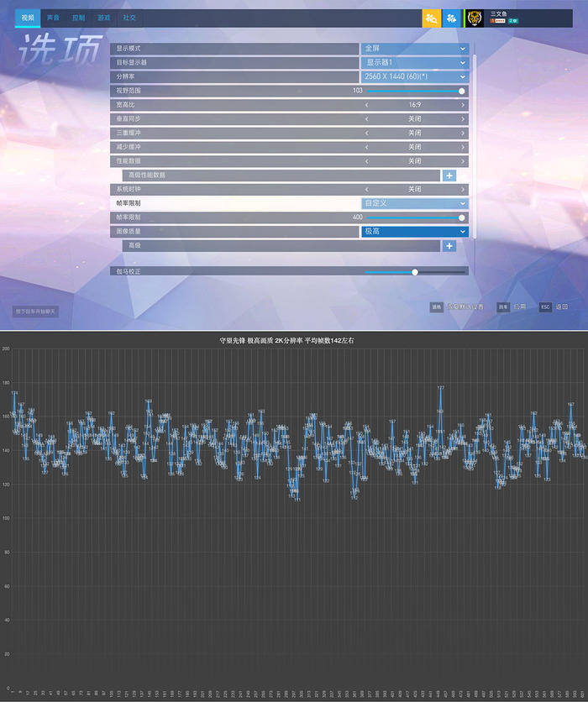Click the right arrow on 系统时钟 row
The image size is (588, 702).
tap(463, 190)
